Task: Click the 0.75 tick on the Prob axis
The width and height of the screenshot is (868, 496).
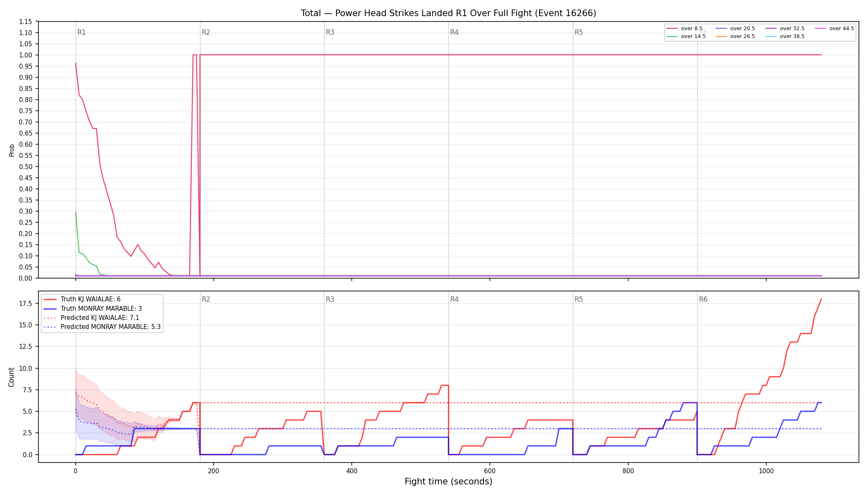Action: click(26, 111)
